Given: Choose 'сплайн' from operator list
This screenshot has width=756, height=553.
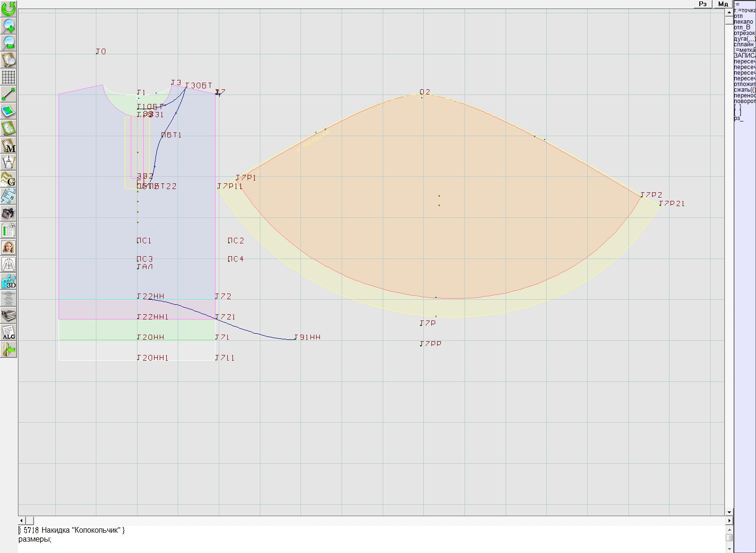Looking at the screenshot, I should [744, 44].
